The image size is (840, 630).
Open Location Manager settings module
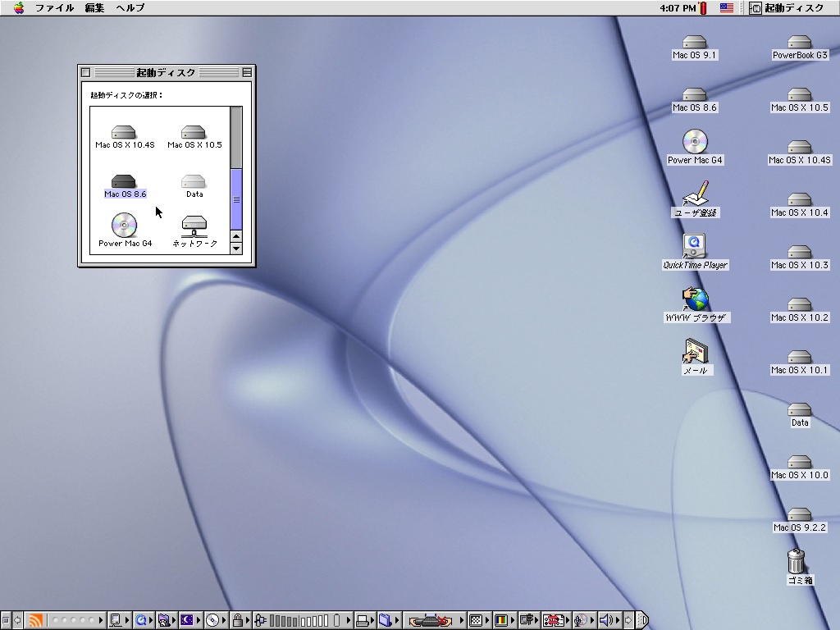556,620
